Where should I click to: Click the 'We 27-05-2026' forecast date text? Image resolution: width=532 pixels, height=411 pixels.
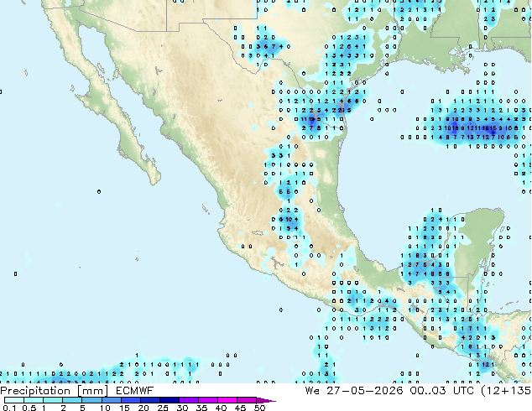(354, 391)
